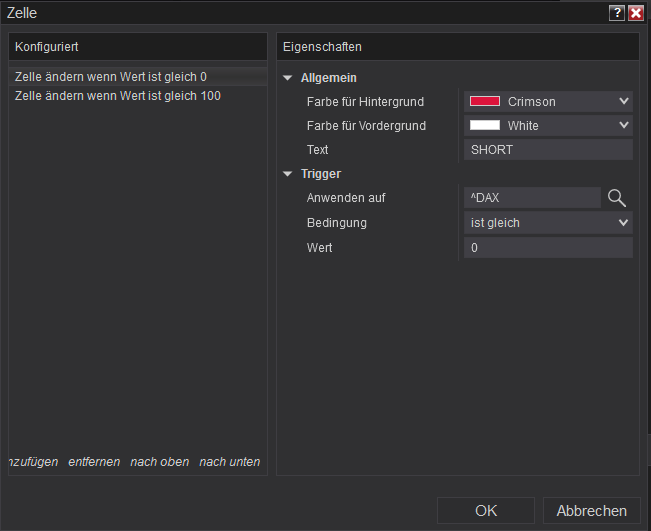651x531 pixels.
Task: Click the 'nach oben' link
Action: click(159, 462)
